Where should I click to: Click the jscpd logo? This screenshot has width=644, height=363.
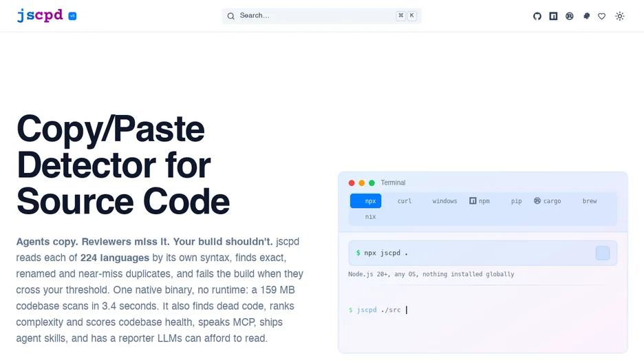pos(40,16)
